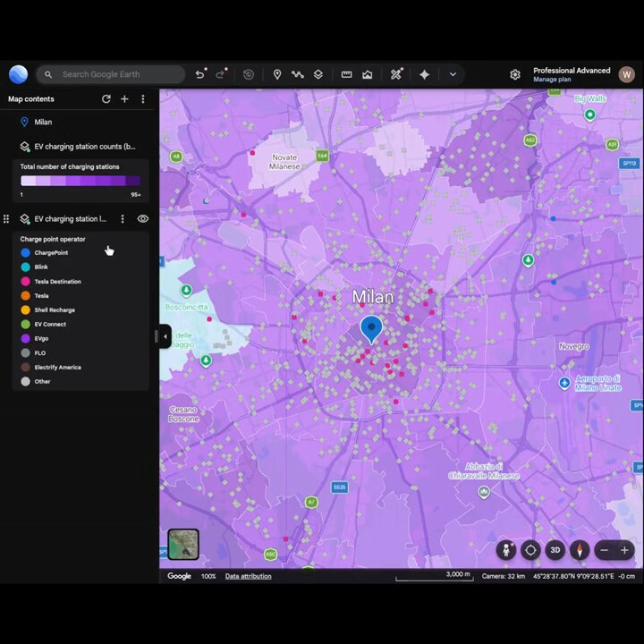Viewport: 644px width, 644px height.
Task: Click the blue Milan map pin
Action: pos(371,329)
